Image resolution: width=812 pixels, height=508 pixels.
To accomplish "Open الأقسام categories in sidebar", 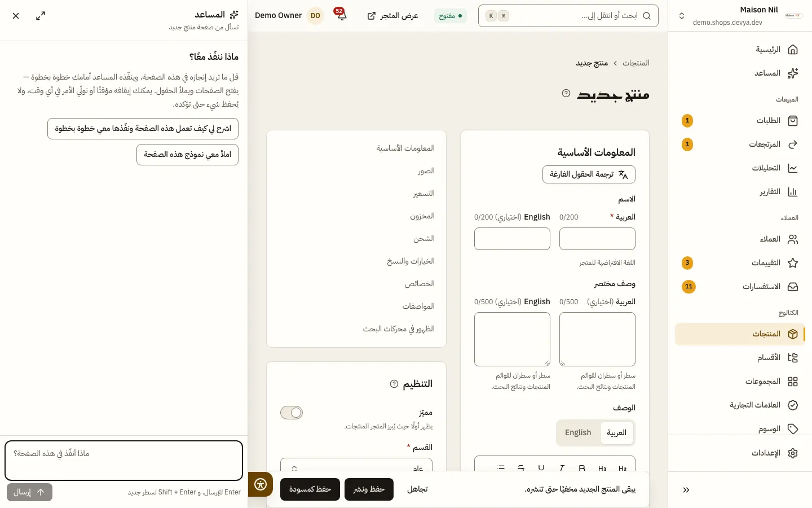I will [x=740, y=358].
